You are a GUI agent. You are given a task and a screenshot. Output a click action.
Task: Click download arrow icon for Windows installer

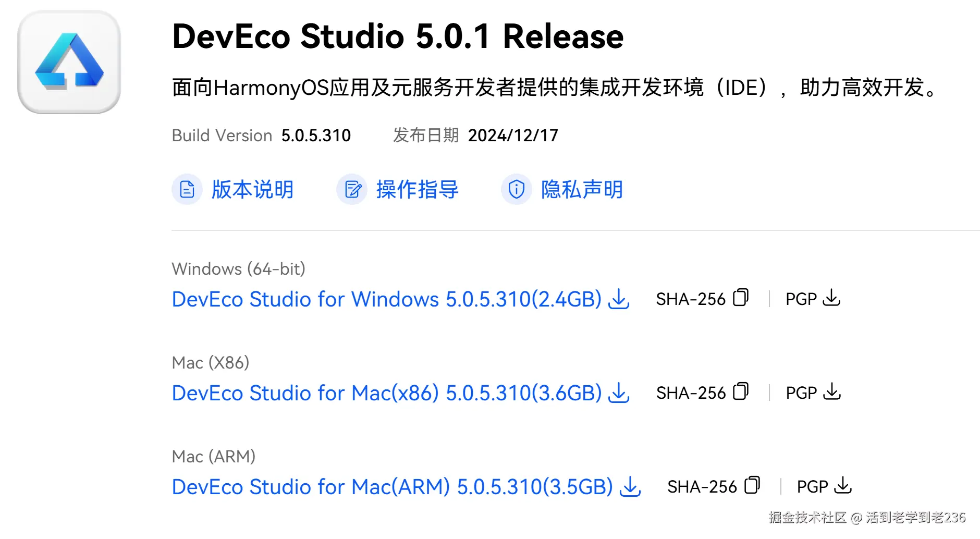[619, 299]
